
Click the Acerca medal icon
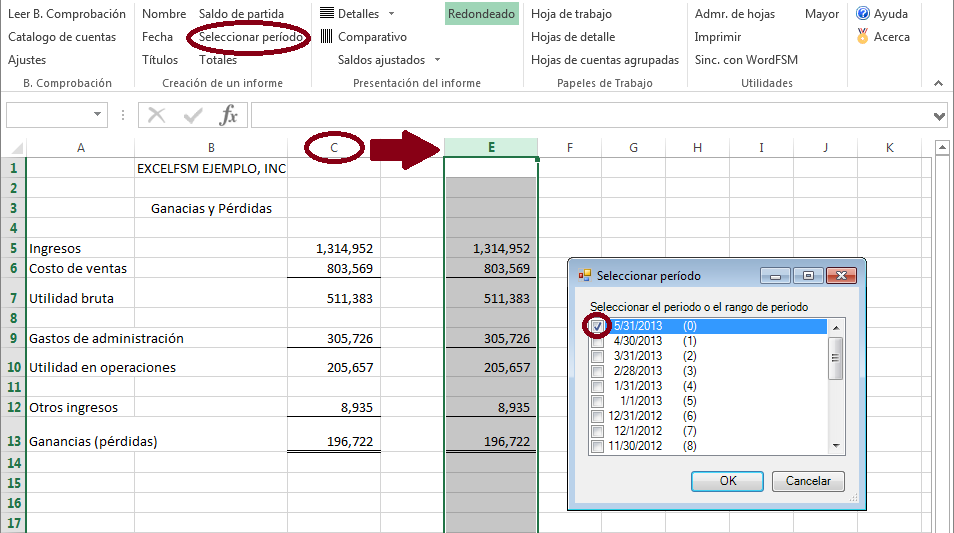[x=863, y=37]
